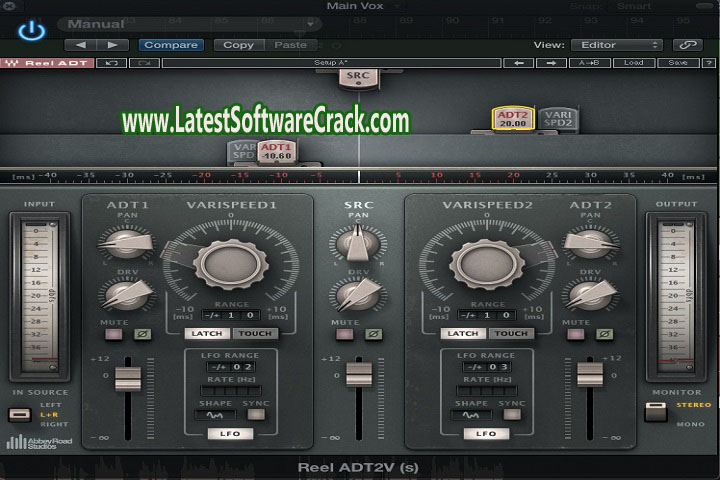Click the SRC phase invert icon

[x=373, y=333]
